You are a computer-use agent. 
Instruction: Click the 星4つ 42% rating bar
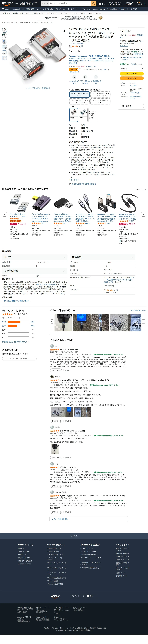(x=18, y=326)
